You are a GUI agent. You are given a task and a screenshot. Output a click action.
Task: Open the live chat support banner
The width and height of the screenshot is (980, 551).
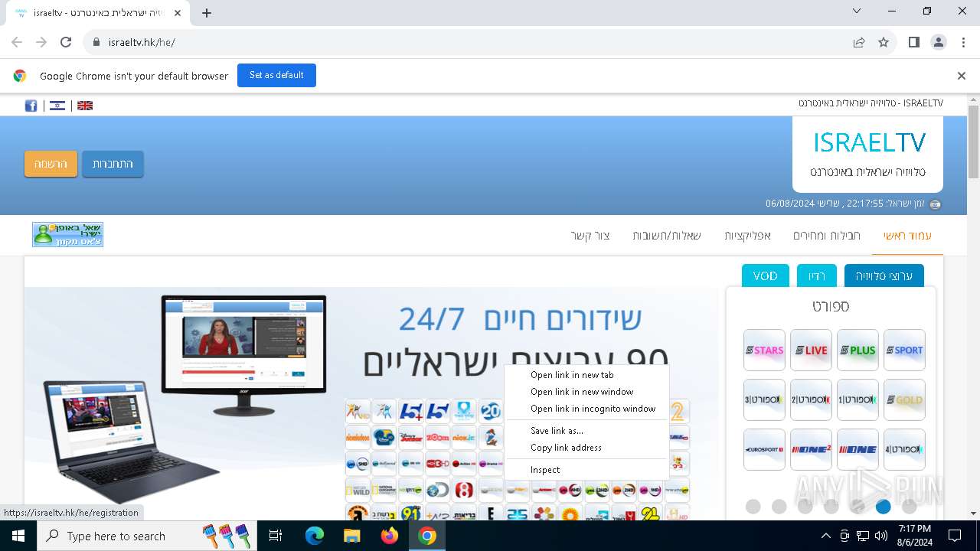click(x=67, y=234)
